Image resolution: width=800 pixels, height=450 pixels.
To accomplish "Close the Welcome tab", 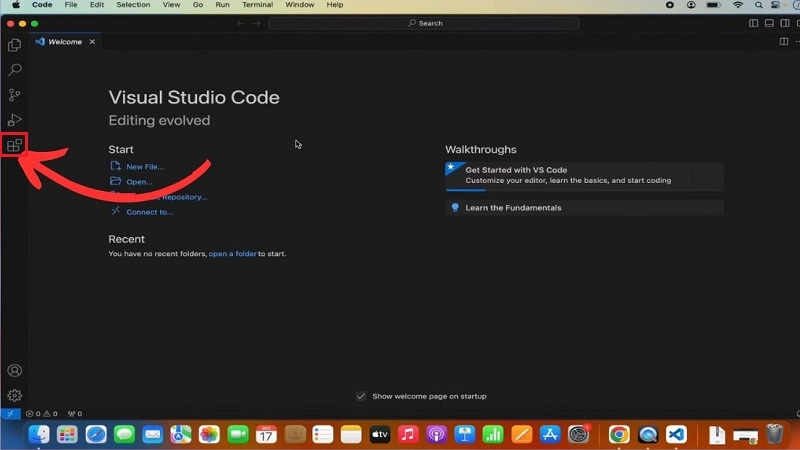I will tap(92, 42).
